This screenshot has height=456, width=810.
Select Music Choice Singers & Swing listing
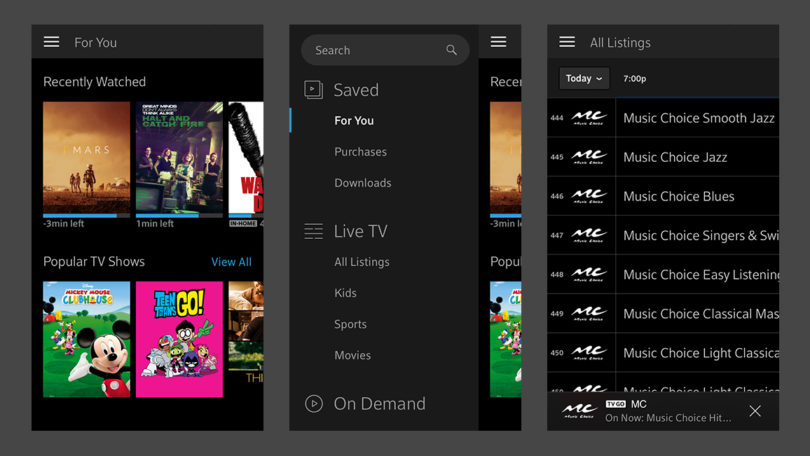pos(698,235)
